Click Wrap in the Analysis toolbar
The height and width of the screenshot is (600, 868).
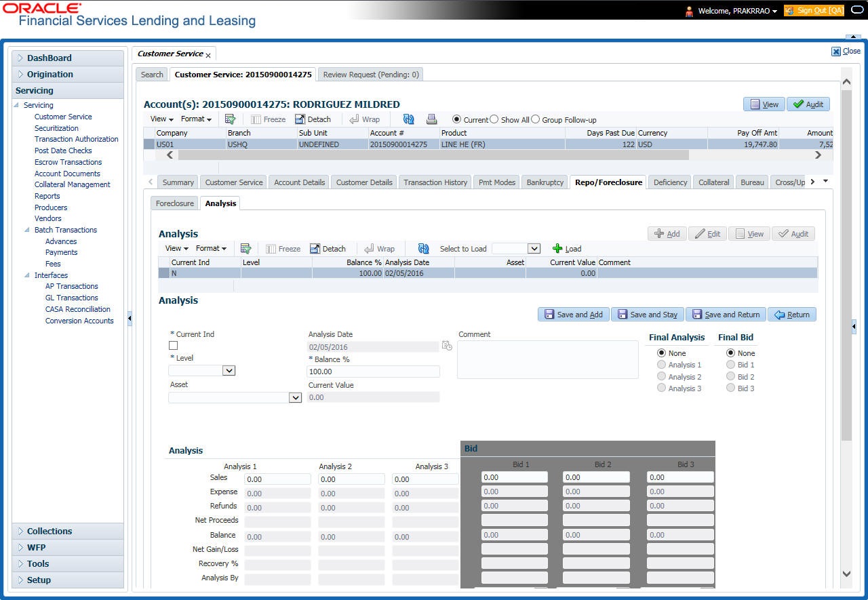pos(379,249)
